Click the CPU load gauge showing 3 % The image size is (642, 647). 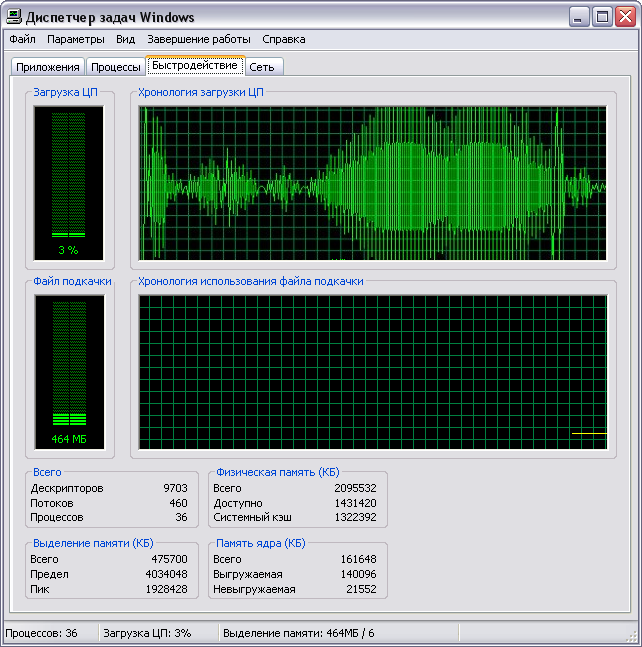(68, 183)
